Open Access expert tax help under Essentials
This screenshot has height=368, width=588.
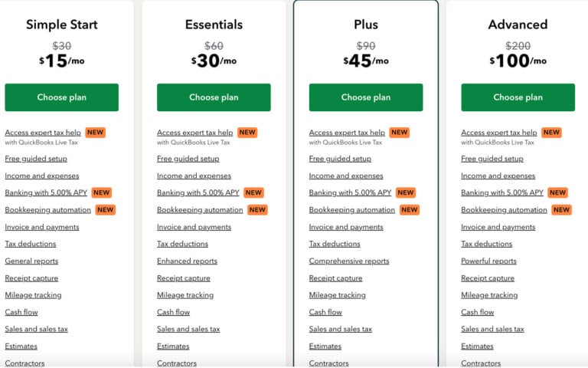[x=195, y=133]
